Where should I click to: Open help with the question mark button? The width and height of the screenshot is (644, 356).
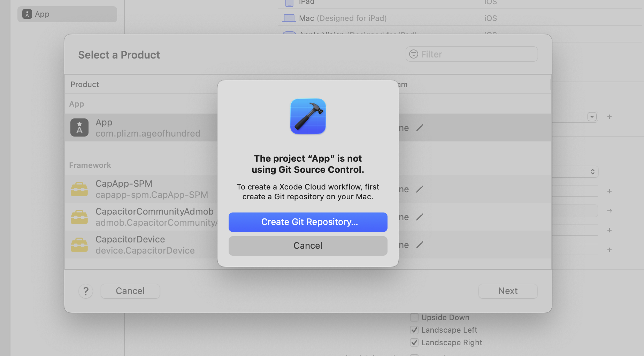86,291
